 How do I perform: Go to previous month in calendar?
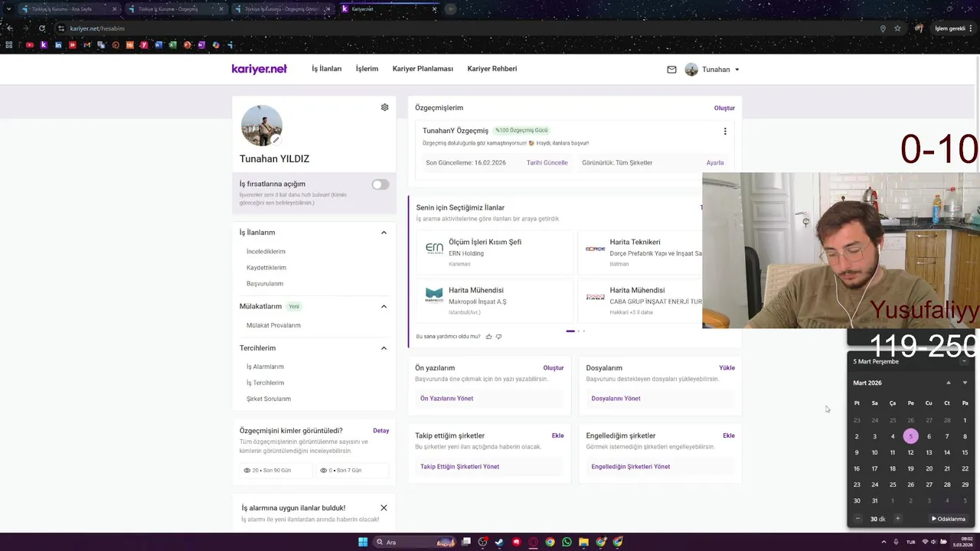point(948,383)
